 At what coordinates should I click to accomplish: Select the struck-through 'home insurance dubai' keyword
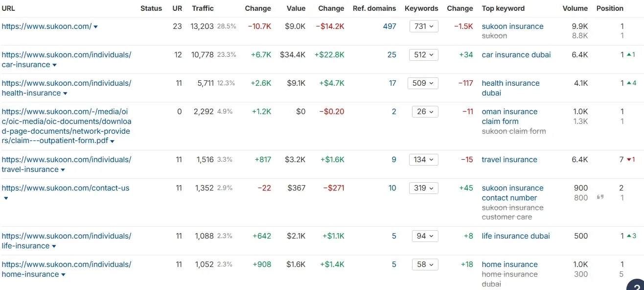click(x=509, y=279)
